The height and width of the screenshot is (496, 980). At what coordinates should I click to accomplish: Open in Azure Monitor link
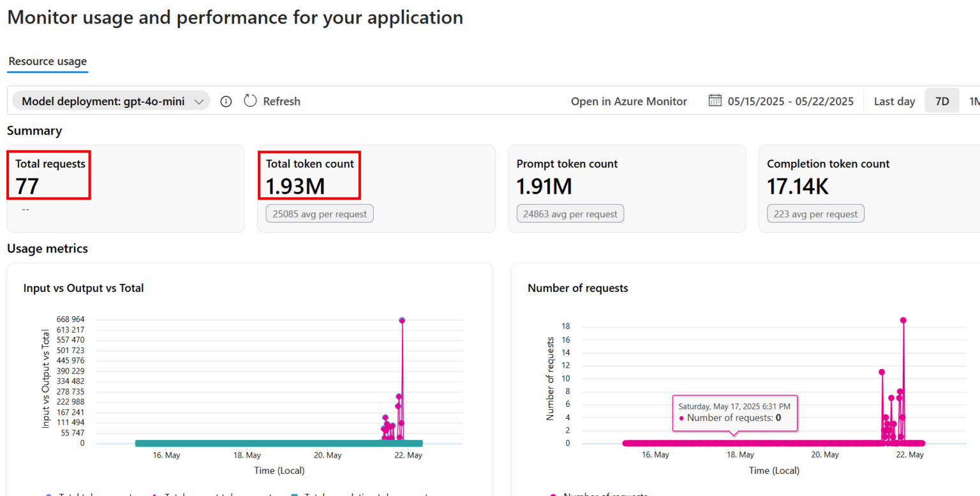click(628, 101)
